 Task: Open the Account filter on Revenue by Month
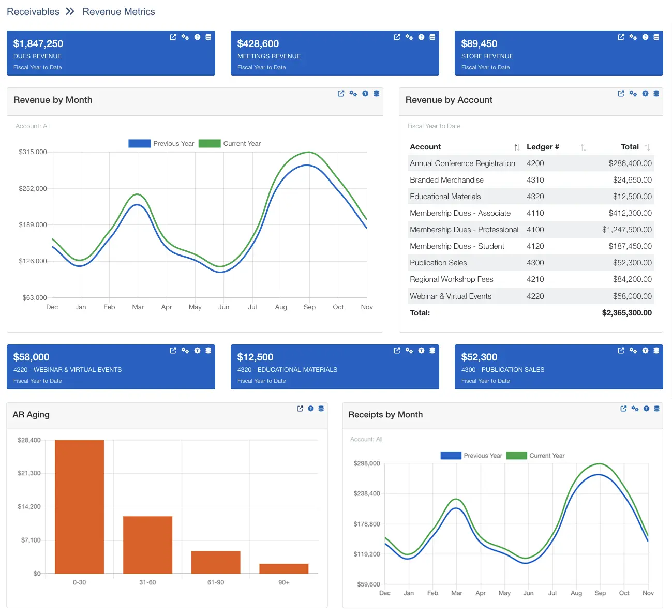point(32,126)
